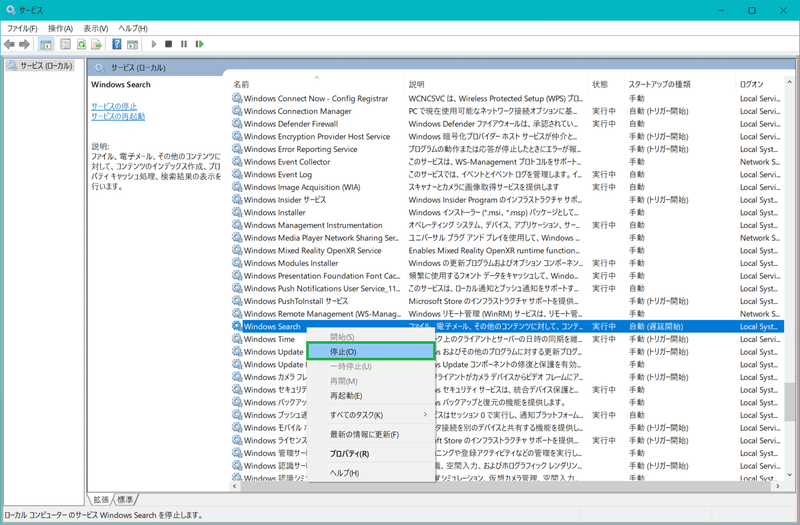Image resolution: width=800 pixels, height=525 pixels.
Task: Select Windows PushToInstall サービス row
Action: tap(508, 301)
